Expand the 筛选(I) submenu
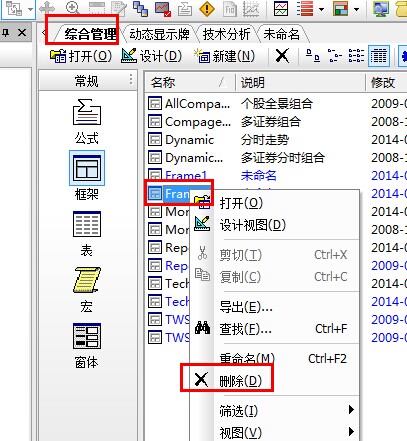This screenshot has width=407, height=441. pos(275,411)
